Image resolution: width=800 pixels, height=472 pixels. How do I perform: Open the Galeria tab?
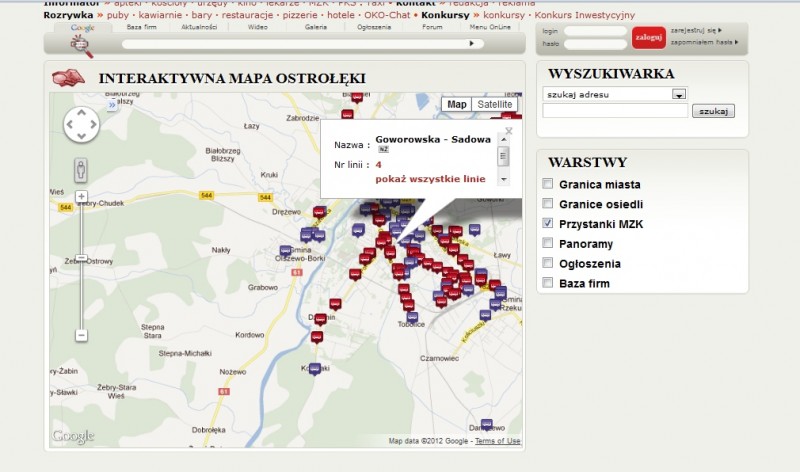(316, 27)
